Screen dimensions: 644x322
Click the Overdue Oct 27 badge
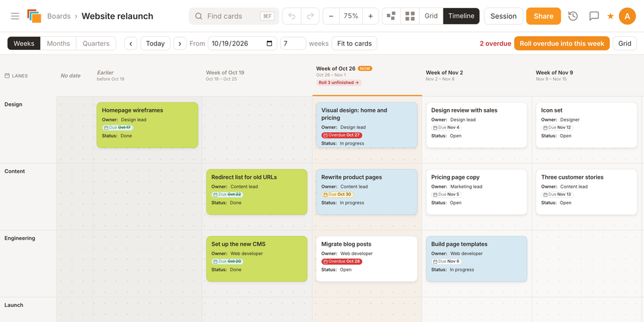click(x=342, y=135)
